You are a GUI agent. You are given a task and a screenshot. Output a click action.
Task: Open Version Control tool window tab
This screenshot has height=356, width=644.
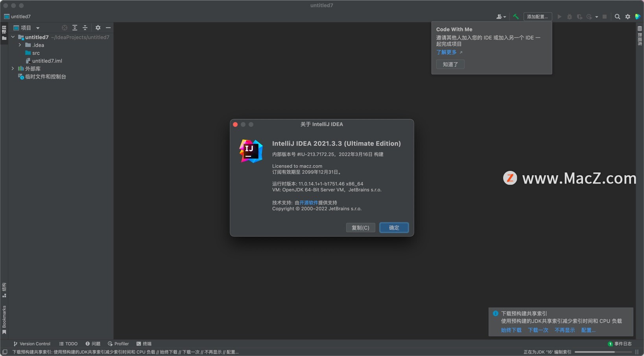coord(32,344)
